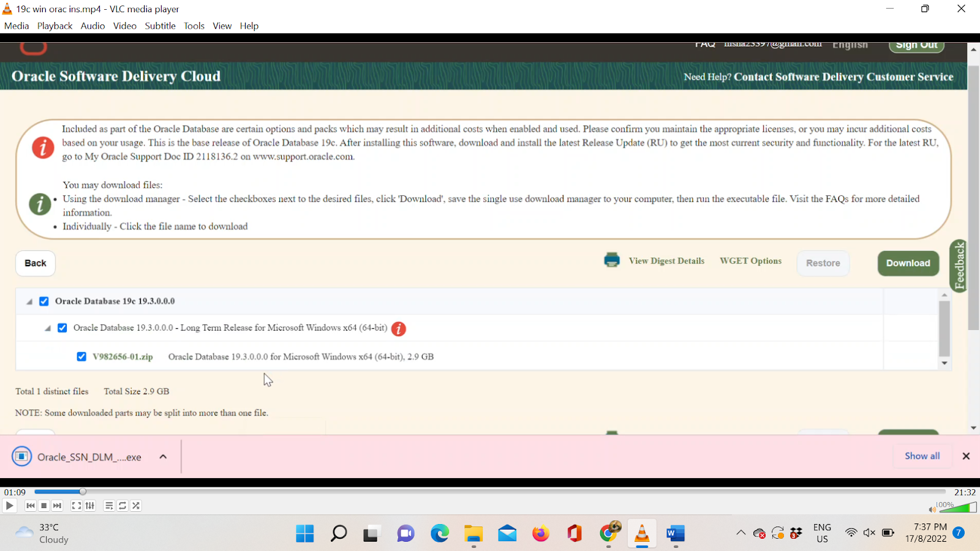Show hidden tray icons chevron
Image resolution: width=980 pixels, height=551 pixels.
(741, 533)
